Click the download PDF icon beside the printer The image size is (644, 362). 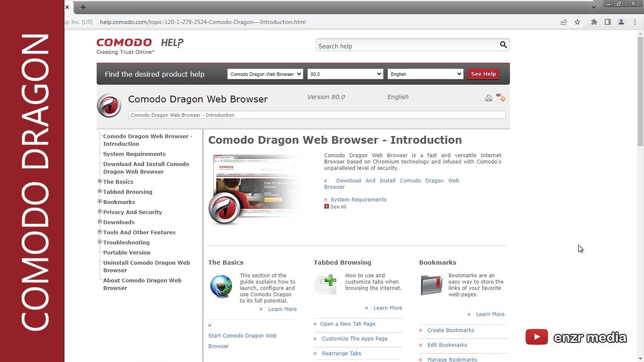(501, 98)
